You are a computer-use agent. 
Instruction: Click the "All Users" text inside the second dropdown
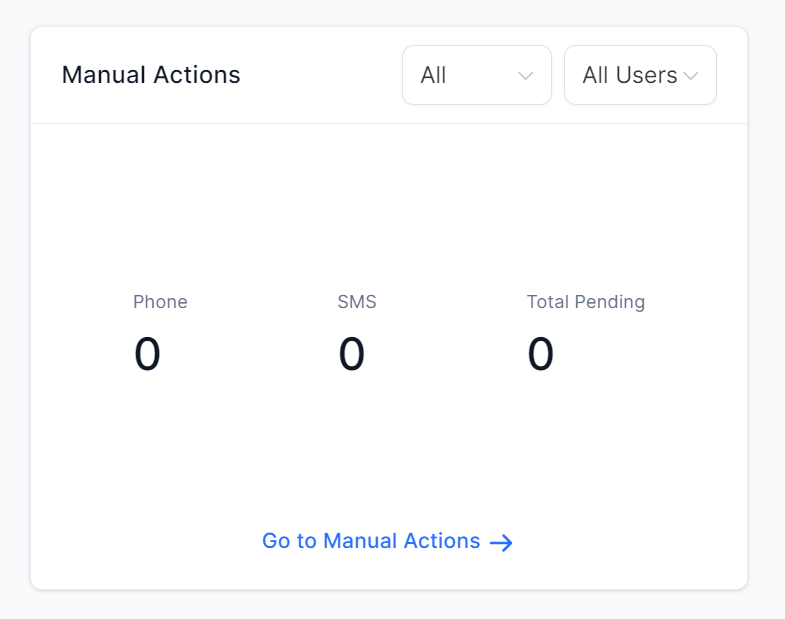[x=629, y=76]
